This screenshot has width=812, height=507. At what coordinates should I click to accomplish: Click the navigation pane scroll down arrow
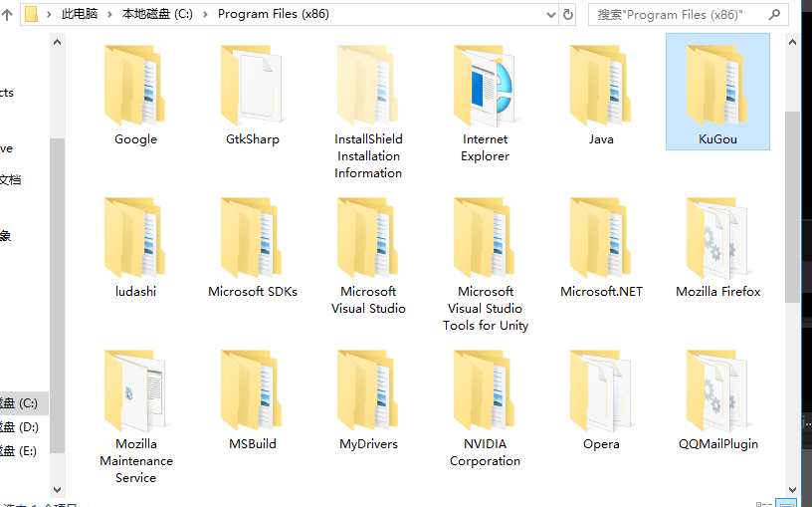(x=58, y=489)
